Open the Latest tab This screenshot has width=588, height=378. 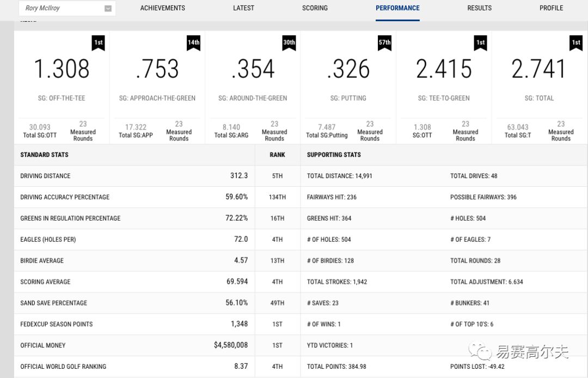click(x=243, y=8)
